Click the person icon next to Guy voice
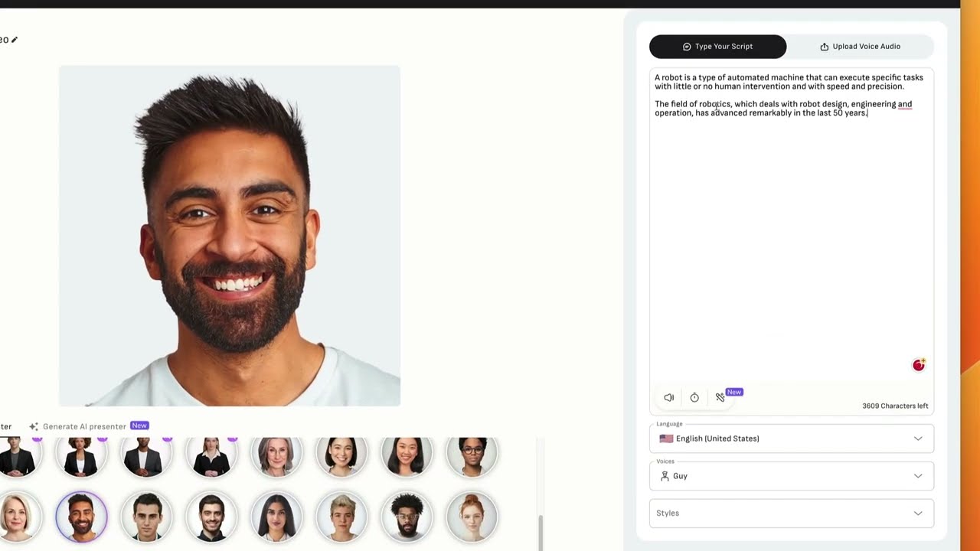980x551 pixels. [x=664, y=476]
